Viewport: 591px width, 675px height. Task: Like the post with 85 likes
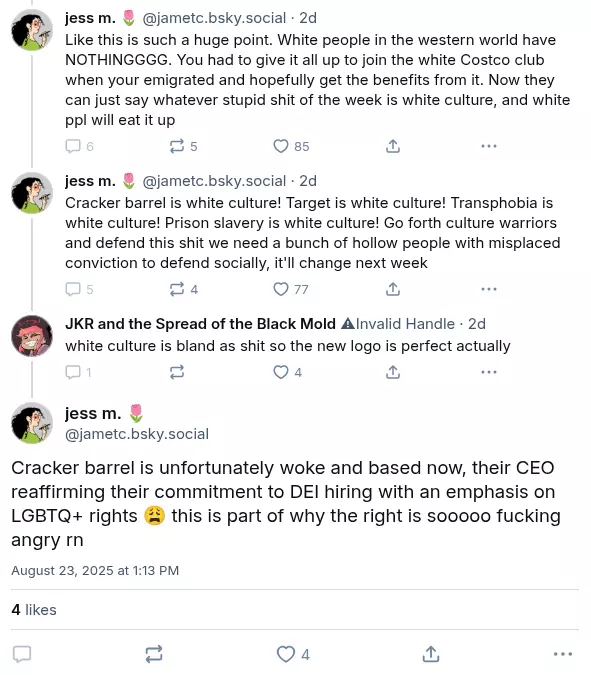(x=291, y=146)
